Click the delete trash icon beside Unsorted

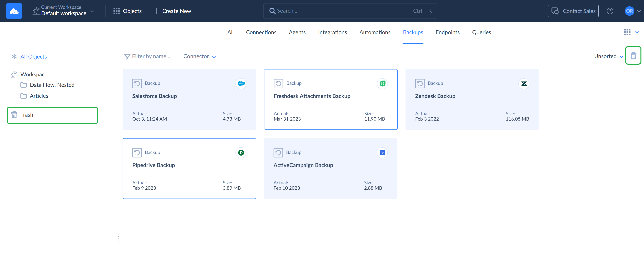pos(633,55)
